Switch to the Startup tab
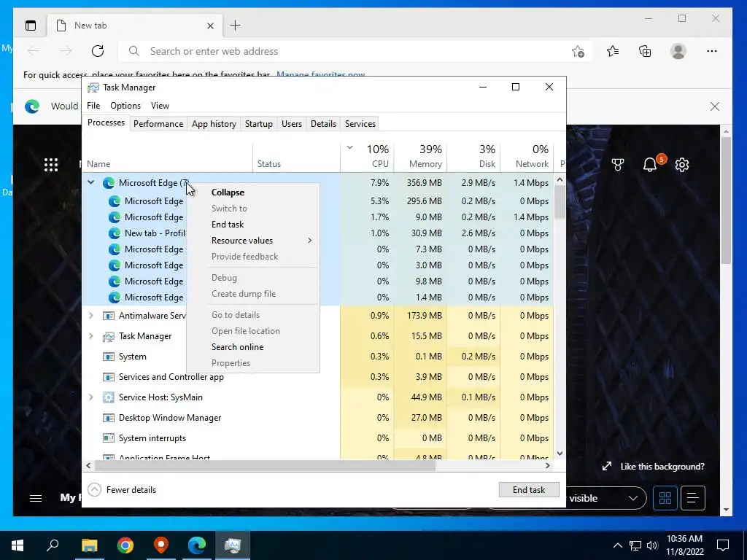This screenshot has width=747, height=560. [259, 124]
